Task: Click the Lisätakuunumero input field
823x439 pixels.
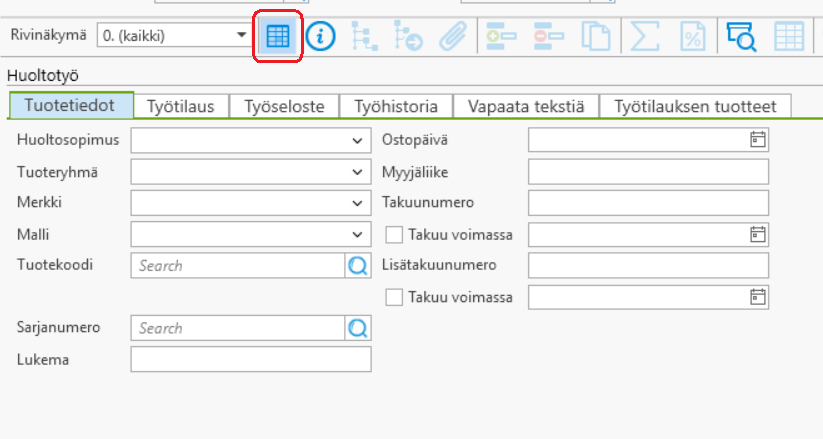Action: click(648, 265)
